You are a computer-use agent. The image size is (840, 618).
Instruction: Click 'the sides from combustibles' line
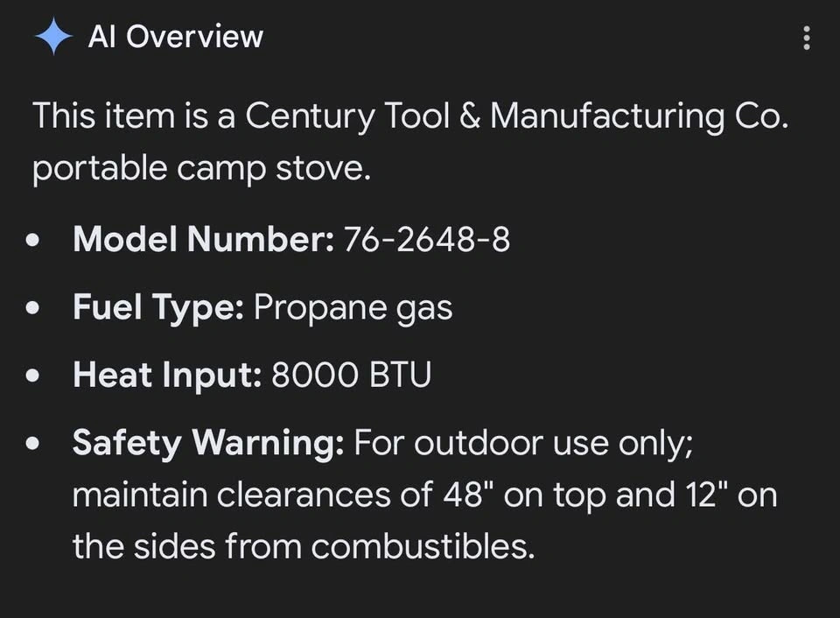(303, 547)
